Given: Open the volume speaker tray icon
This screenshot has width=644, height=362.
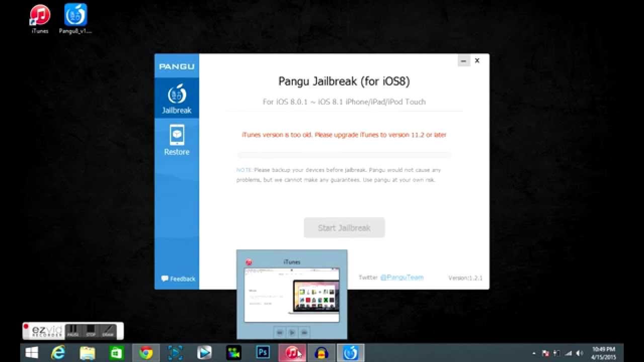Looking at the screenshot, I should pyautogui.click(x=580, y=353).
